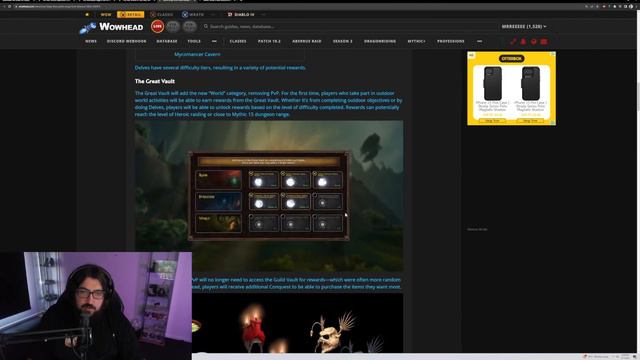The image size is (640, 360).
Task: Select the first gray PTR version button
Action: 173,27
